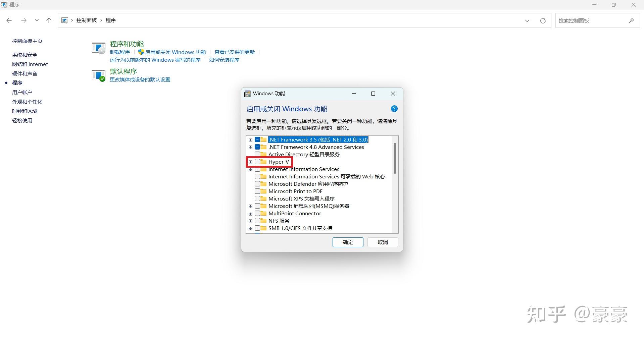The width and height of the screenshot is (644, 340).
Task: Open 用户帐户 in the sidebar
Action: point(22,92)
